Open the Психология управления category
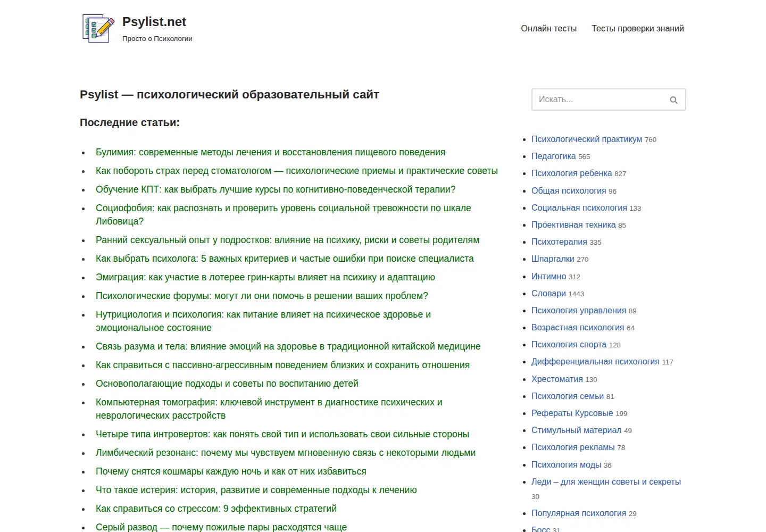The image size is (766, 532). point(579,310)
